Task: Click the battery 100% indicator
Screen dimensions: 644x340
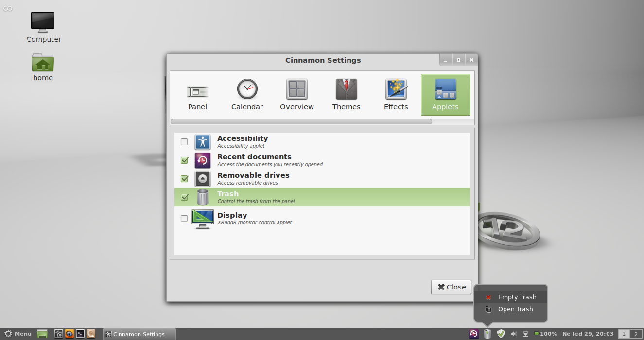Action: pyautogui.click(x=545, y=334)
